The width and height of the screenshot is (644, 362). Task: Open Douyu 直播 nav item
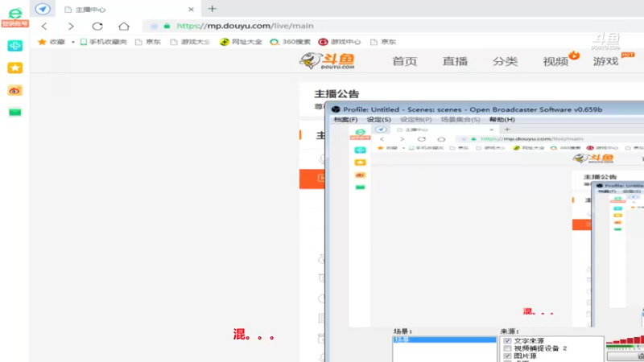[455, 61]
